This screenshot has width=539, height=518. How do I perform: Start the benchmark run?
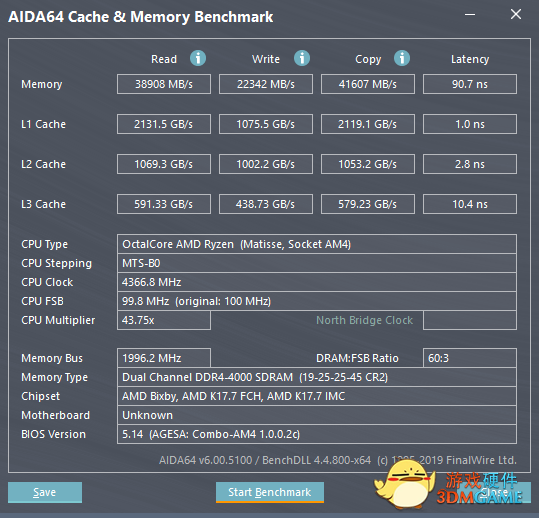[270, 492]
